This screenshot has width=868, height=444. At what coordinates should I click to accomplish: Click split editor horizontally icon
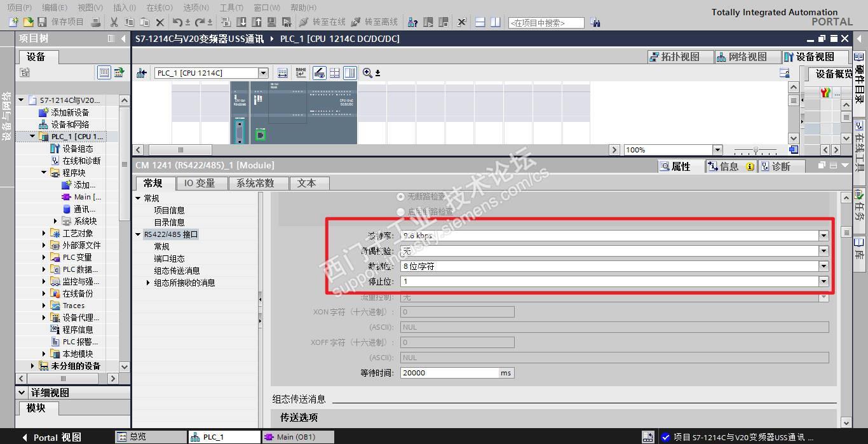480,22
